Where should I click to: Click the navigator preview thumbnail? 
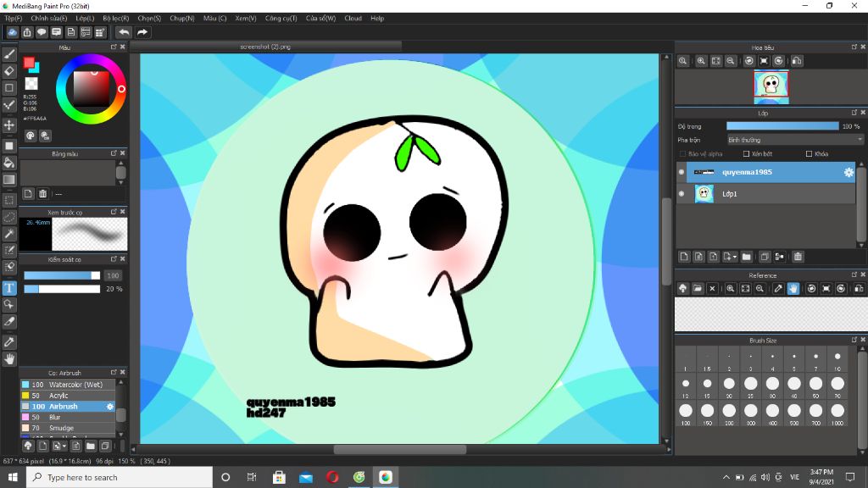(x=771, y=87)
